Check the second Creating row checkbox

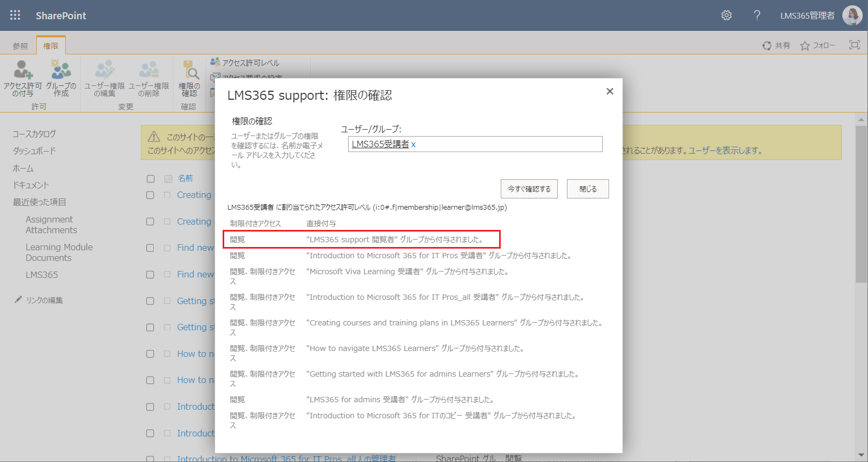pyautogui.click(x=151, y=221)
